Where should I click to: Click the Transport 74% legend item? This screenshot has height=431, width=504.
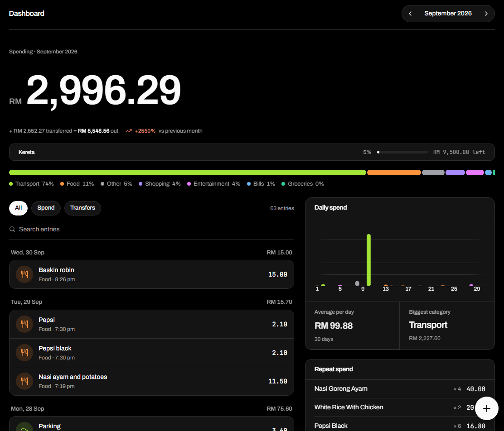(31, 184)
